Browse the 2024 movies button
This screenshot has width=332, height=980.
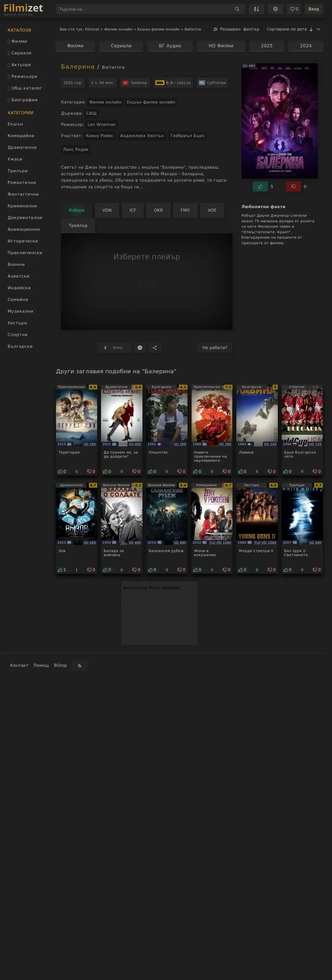(306, 46)
